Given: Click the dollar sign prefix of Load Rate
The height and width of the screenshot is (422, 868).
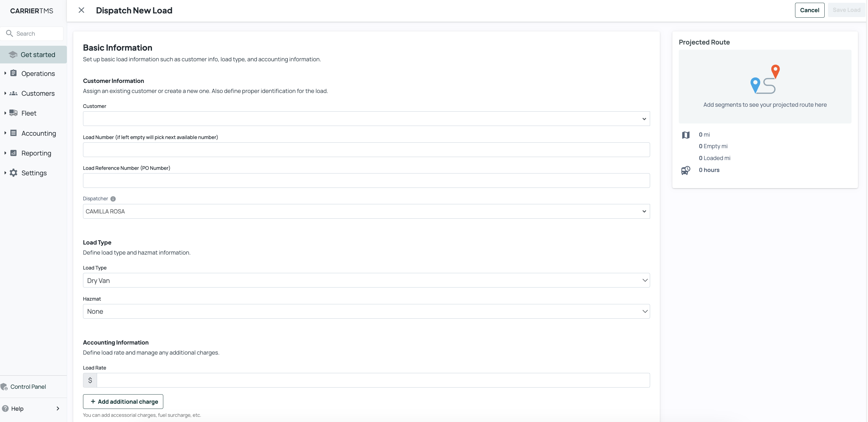Looking at the screenshot, I should point(90,380).
